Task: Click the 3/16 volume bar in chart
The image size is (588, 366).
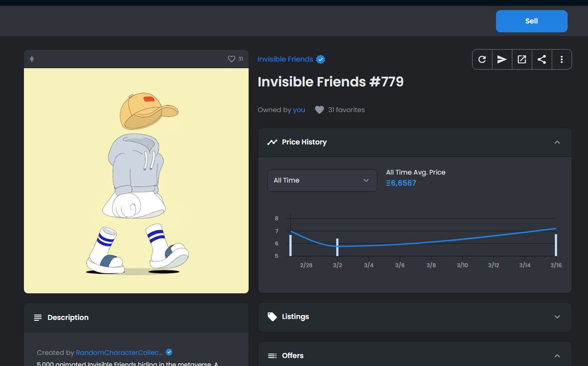Action: [x=556, y=245]
